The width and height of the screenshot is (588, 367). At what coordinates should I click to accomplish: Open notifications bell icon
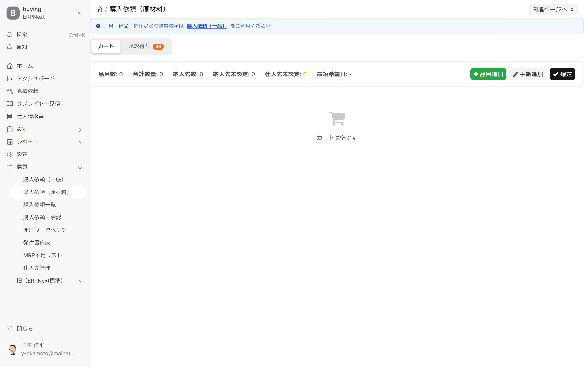pos(9,47)
